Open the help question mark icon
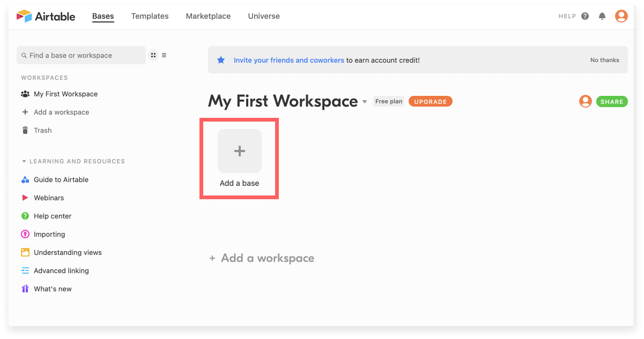This screenshot has height=339, width=644. pyautogui.click(x=585, y=16)
